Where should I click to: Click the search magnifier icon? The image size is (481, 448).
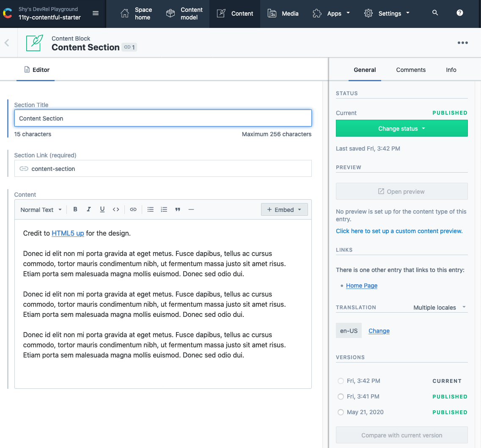tap(435, 13)
